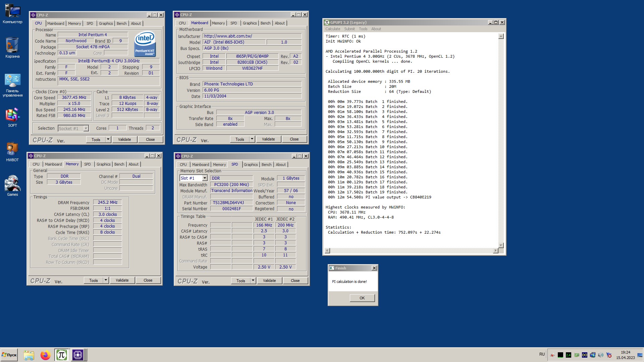
Task: Open the Tools menu in GPUPI
Action: coord(363,29)
